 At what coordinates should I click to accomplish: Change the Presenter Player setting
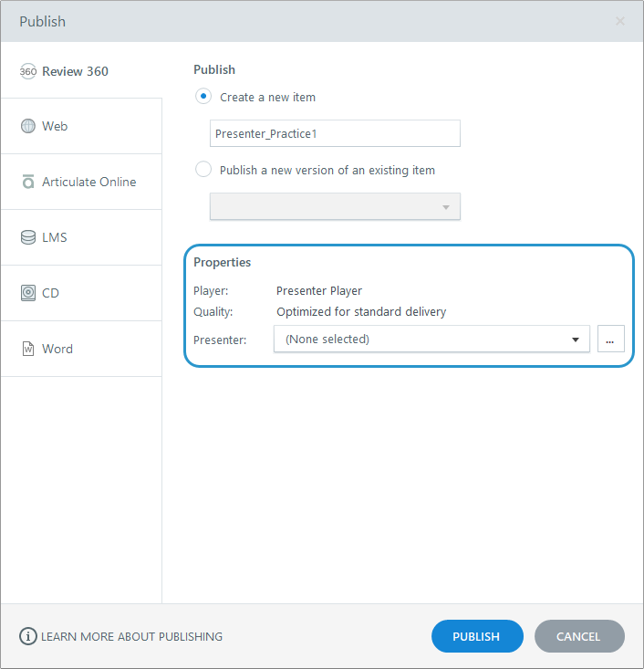(x=319, y=291)
